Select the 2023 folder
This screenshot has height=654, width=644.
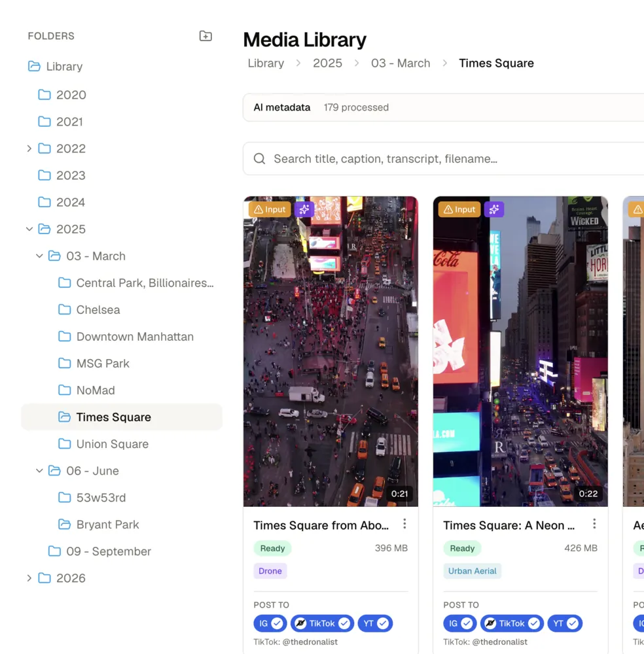[122, 175]
